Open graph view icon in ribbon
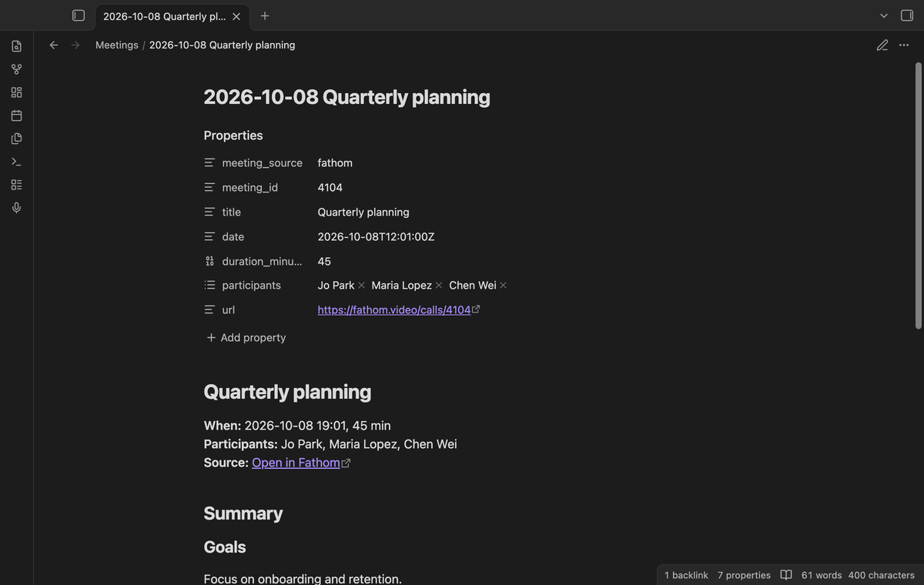 pos(16,69)
